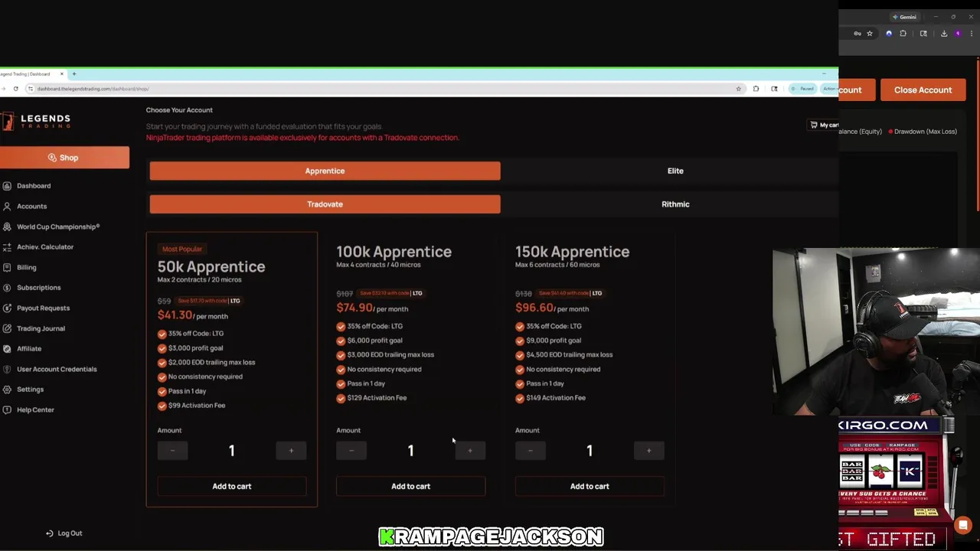This screenshot has height=551, width=980.
Task: Open a new browser tab
Action: [x=74, y=74]
